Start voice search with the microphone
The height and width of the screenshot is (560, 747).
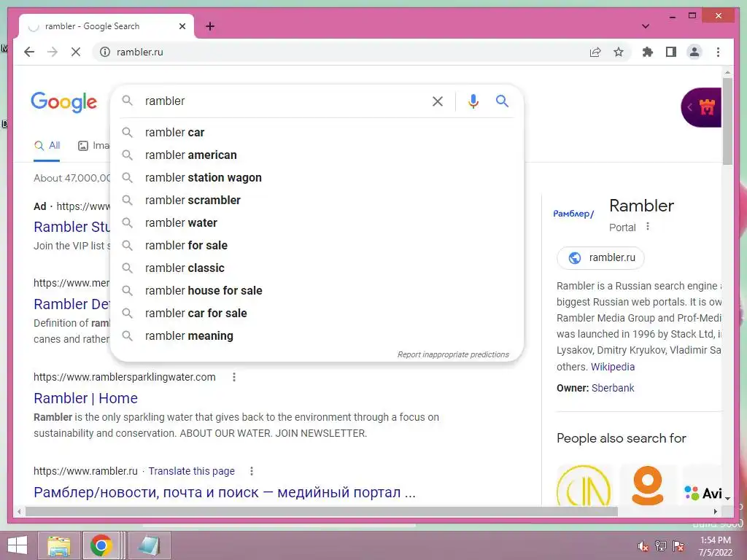click(x=473, y=101)
